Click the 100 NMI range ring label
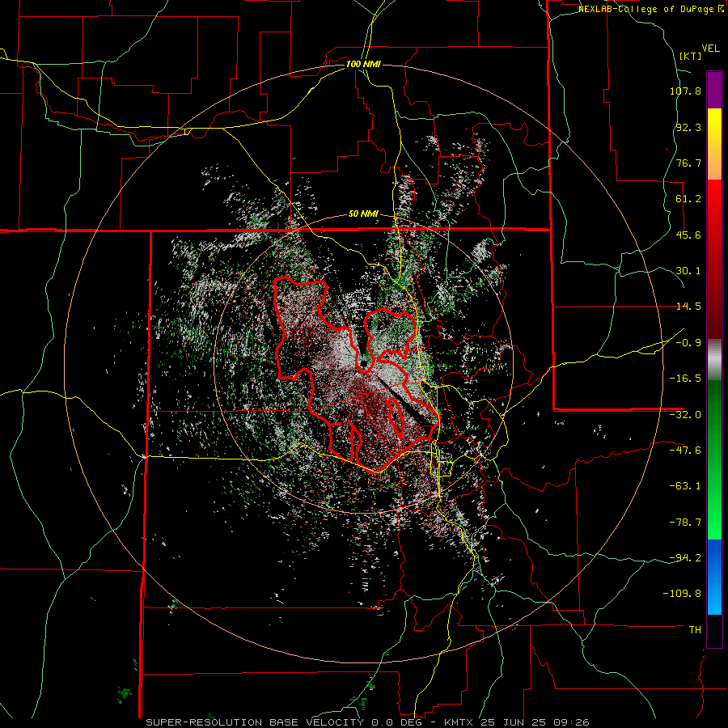728x728 pixels. click(x=363, y=64)
